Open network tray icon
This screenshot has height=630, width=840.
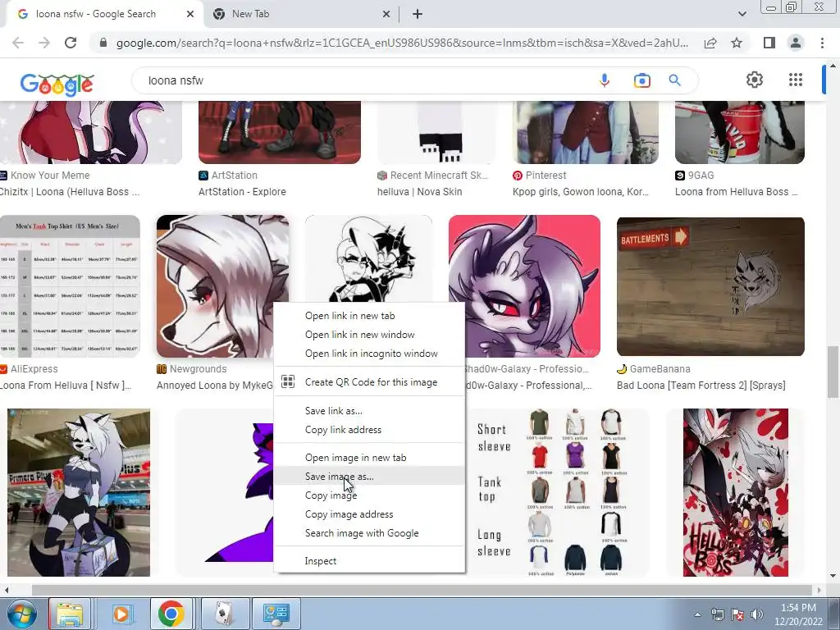(717, 614)
